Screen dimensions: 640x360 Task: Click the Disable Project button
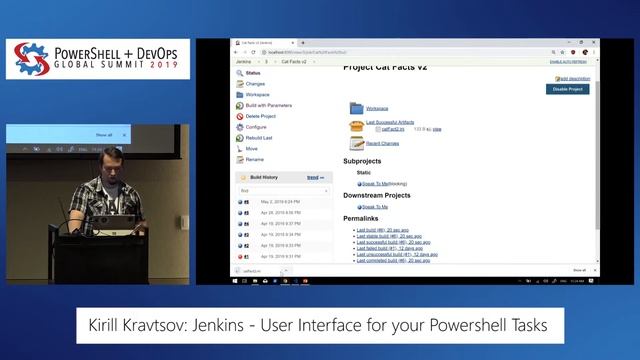click(567, 89)
